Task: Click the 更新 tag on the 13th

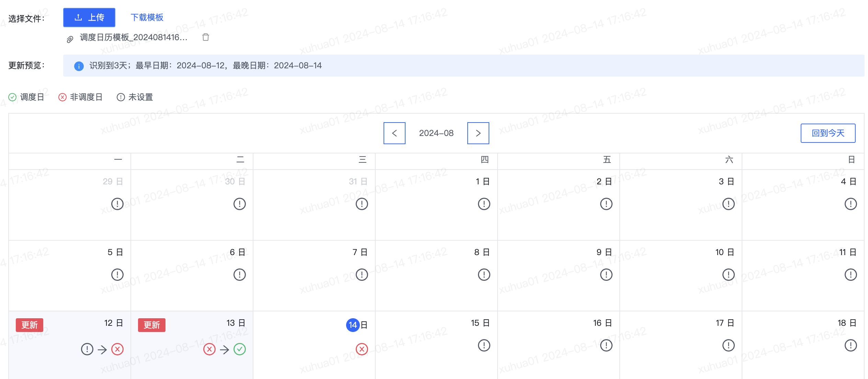Action: coord(152,325)
